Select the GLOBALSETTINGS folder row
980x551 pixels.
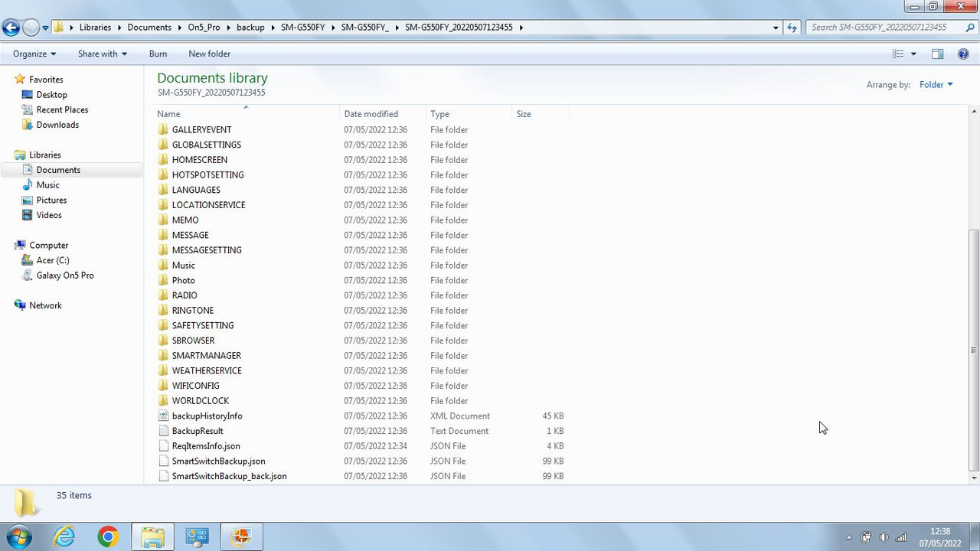click(x=361, y=145)
